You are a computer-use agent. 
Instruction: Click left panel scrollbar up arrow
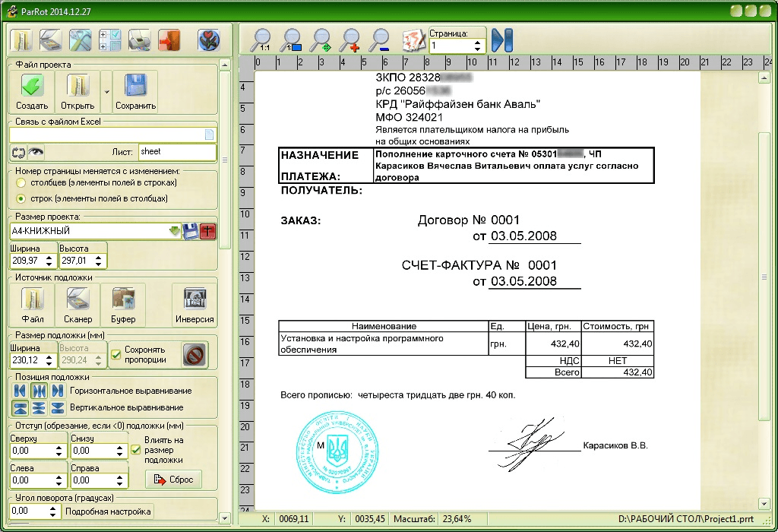coord(224,65)
